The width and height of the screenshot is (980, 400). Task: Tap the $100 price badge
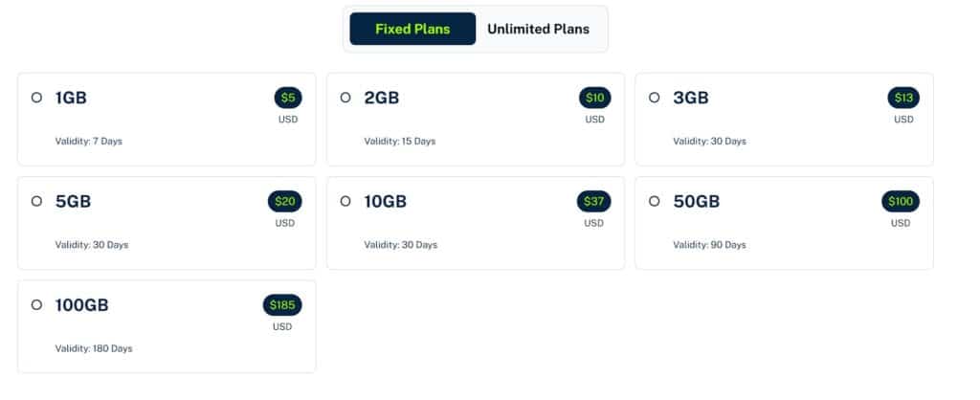[901, 201]
